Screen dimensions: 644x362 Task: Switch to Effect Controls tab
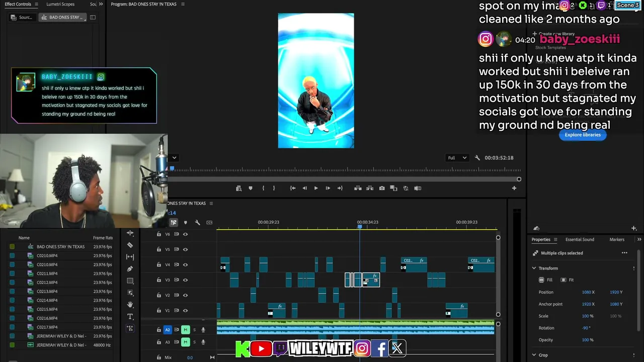pyautogui.click(x=18, y=4)
